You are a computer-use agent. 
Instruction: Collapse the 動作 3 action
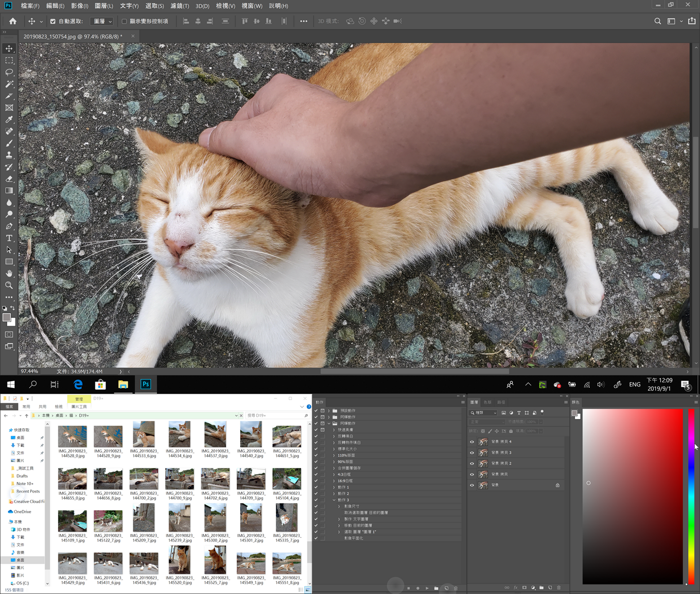coord(334,500)
